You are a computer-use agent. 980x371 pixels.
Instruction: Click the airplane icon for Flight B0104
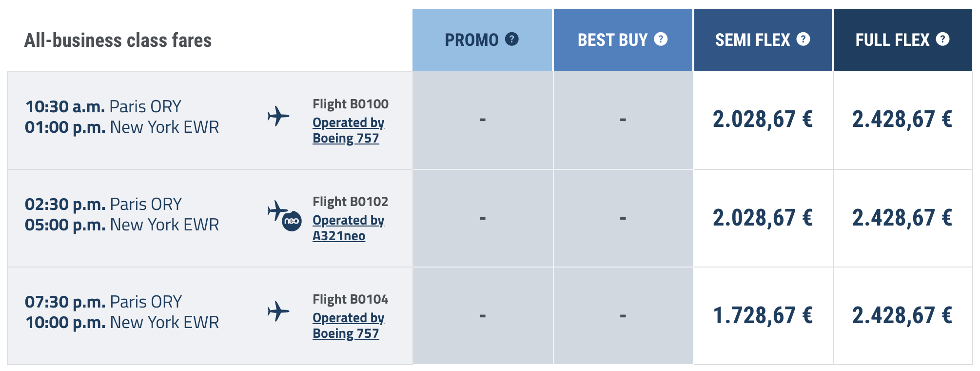click(278, 311)
